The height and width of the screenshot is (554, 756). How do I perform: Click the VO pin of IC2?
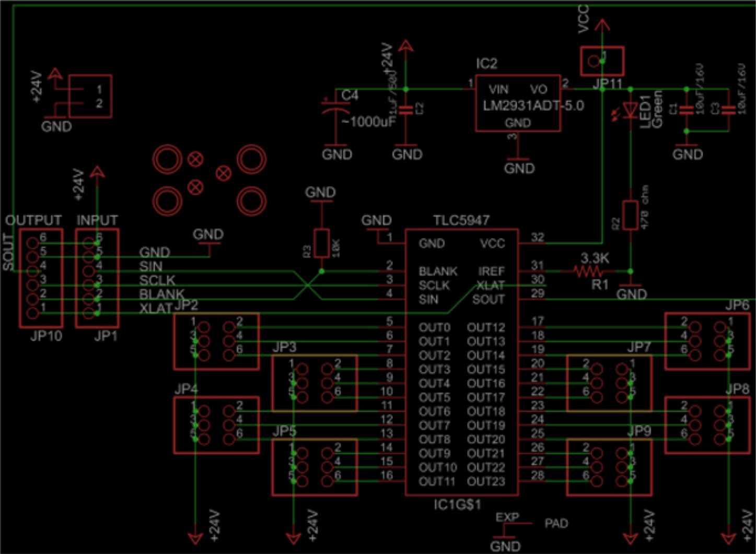pos(539,90)
